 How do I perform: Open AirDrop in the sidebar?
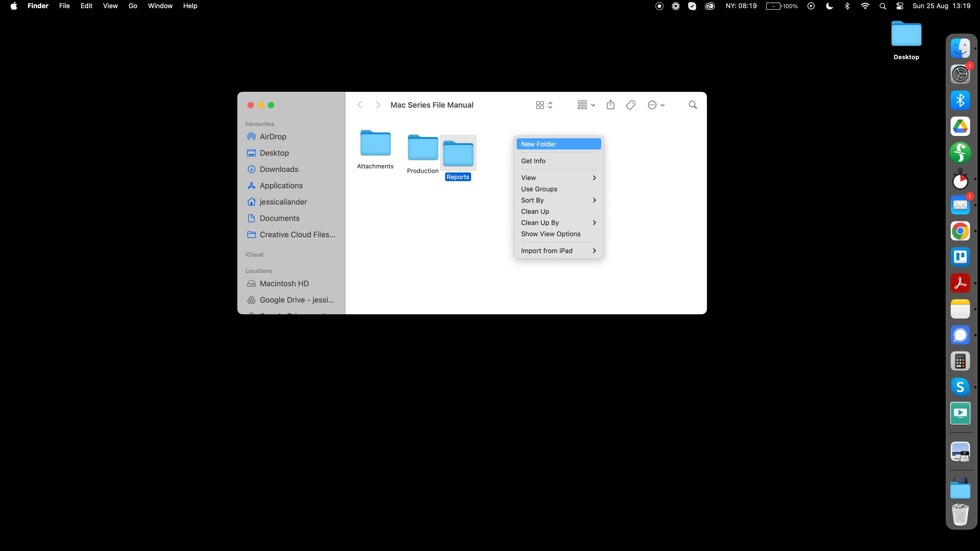tap(273, 136)
